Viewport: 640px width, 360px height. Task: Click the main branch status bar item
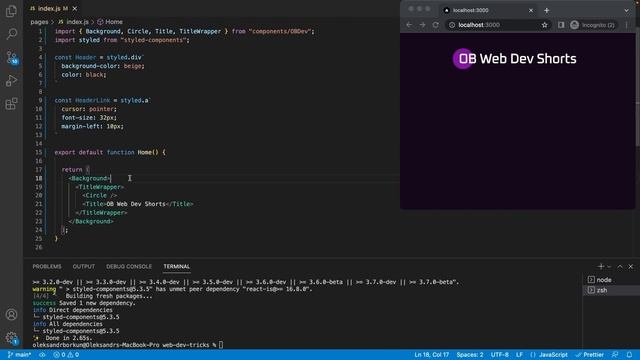click(x=19, y=355)
